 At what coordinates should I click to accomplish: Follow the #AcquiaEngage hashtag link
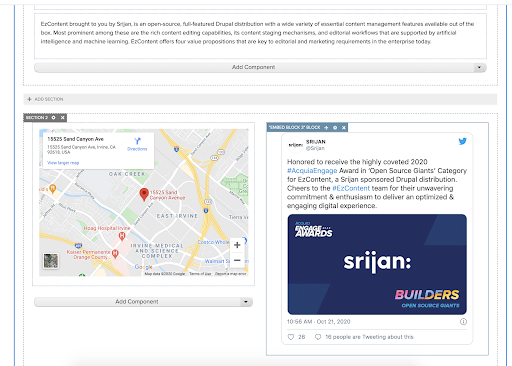coord(312,171)
